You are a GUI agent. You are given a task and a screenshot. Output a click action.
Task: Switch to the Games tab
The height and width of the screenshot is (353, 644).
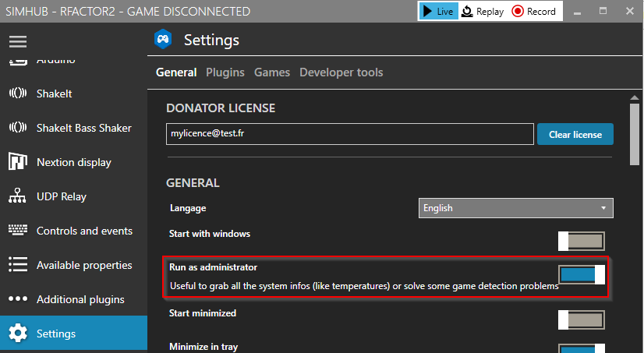272,72
